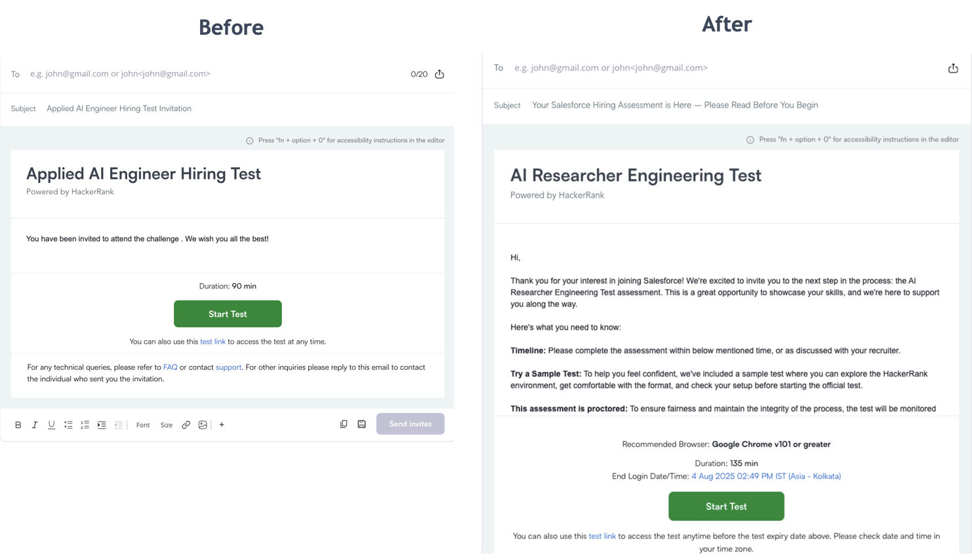The image size is (972, 560).
Task: Insert a bulleted list
Action: 68,425
